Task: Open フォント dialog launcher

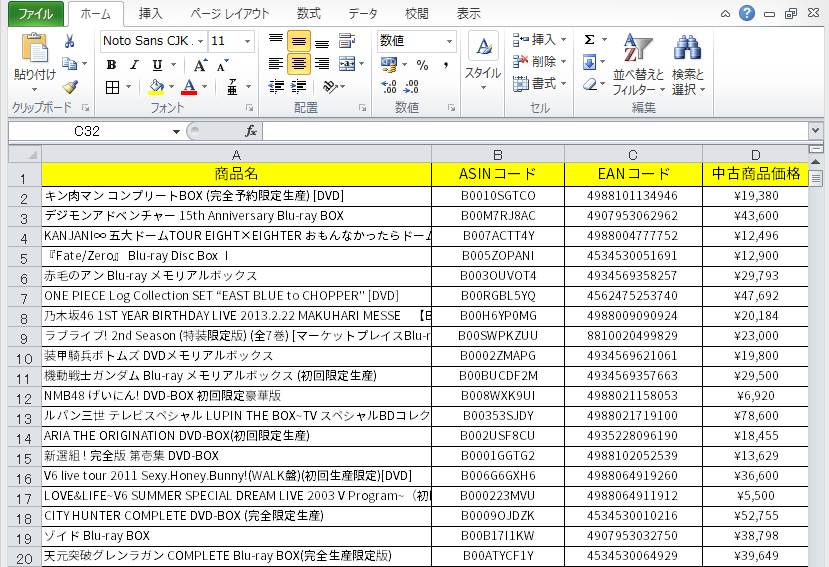Action: point(249,108)
